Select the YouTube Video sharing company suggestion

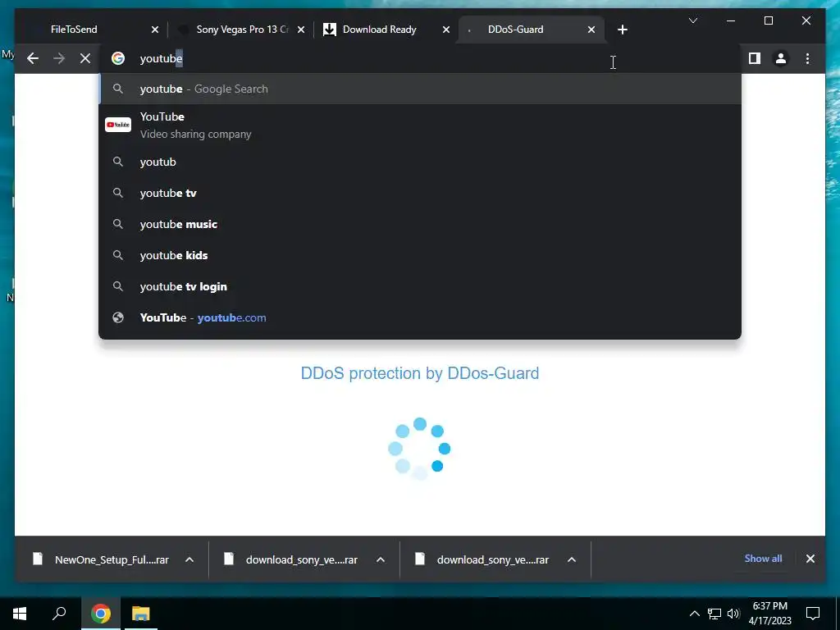point(420,125)
